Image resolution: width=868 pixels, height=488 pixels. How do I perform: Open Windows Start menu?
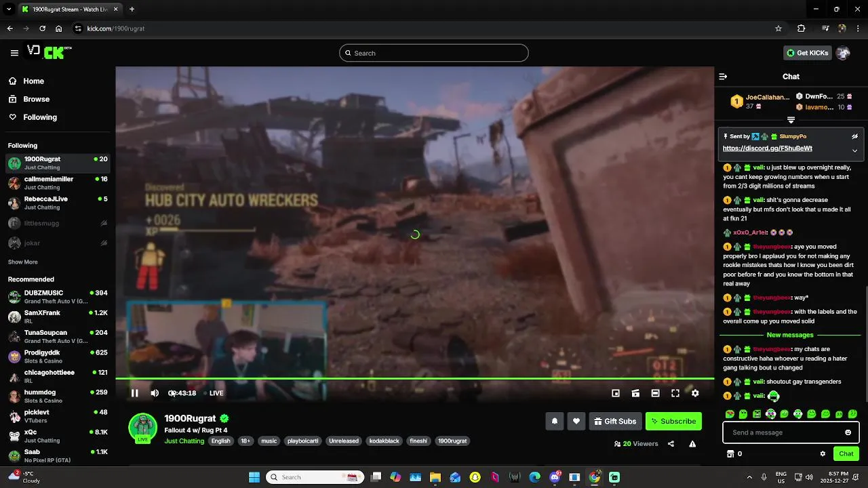coord(254,477)
